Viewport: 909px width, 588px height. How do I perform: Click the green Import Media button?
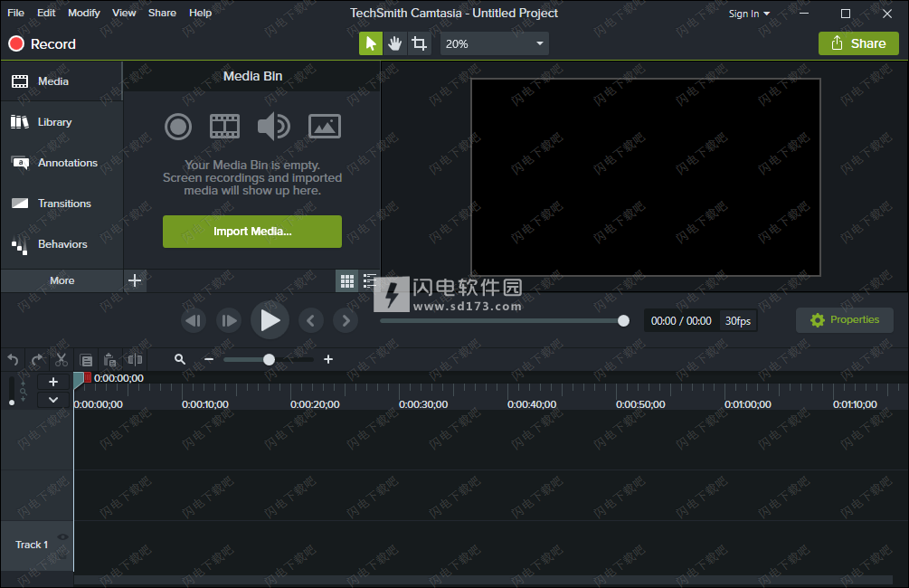(x=252, y=232)
